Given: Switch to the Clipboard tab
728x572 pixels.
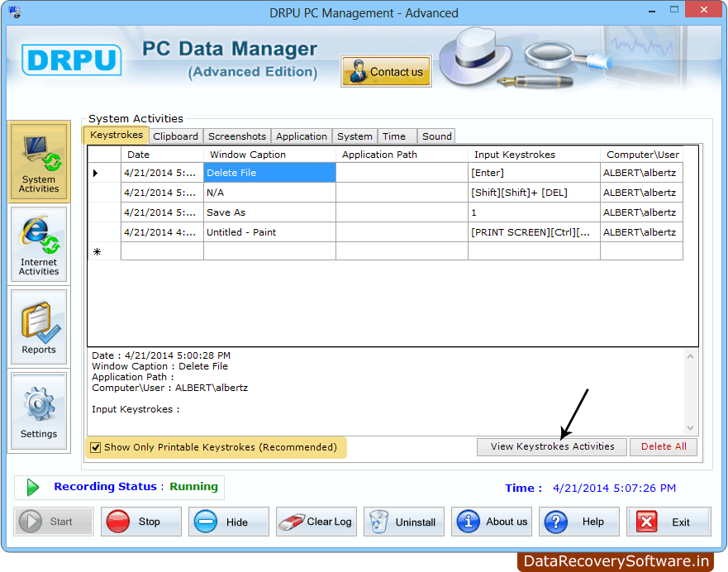Looking at the screenshot, I should click(x=175, y=136).
